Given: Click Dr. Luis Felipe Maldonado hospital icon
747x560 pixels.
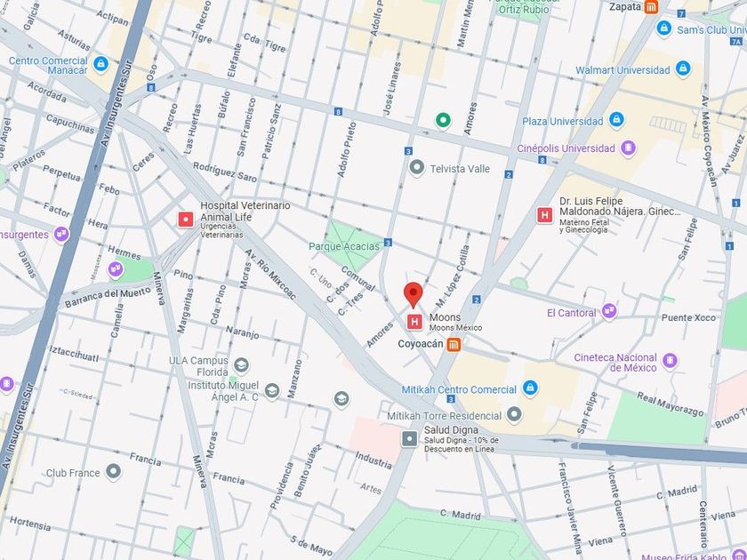Looking at the screenshot, I should tap(544, 215).
